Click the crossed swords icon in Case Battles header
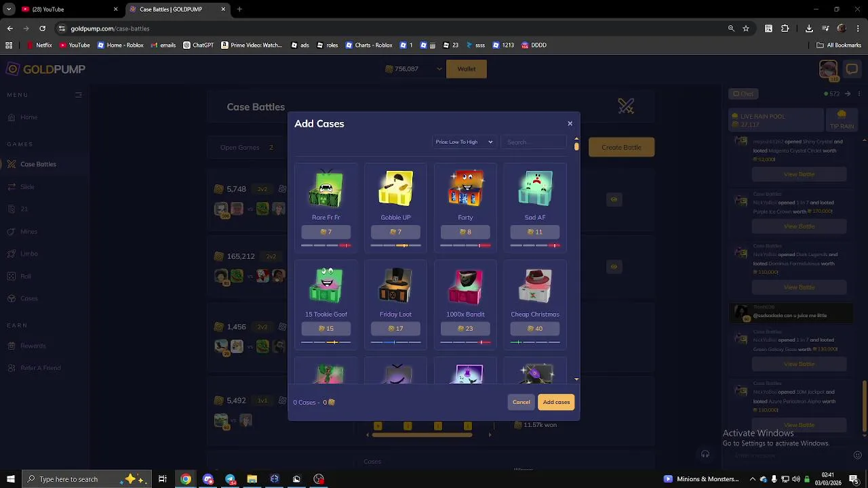Viewport: 868px width, 488px height. (626, 106)
